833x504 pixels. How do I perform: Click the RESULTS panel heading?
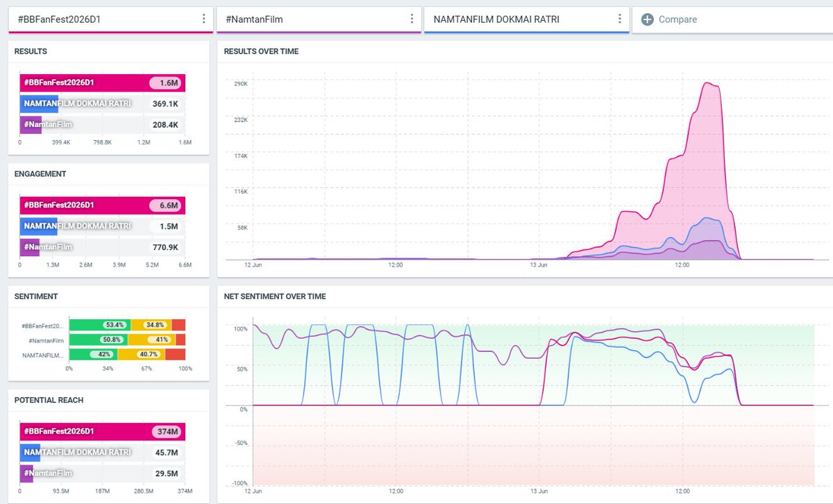(31, 51)
